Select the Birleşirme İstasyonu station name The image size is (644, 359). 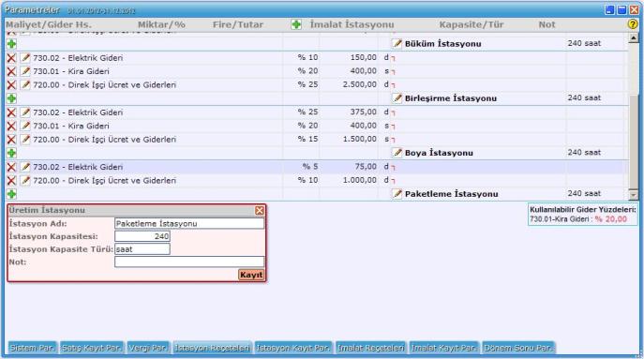[451, 98]
